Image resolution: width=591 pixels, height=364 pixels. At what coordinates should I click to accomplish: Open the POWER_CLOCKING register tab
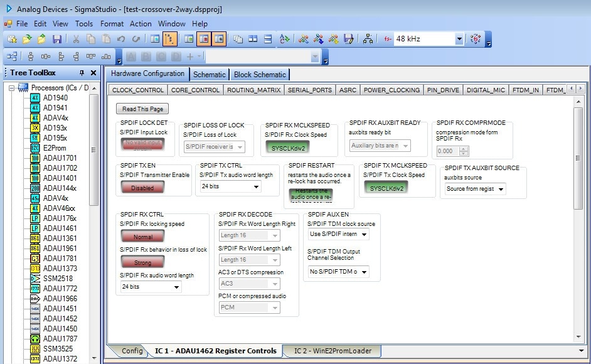[x=391, y=90]
